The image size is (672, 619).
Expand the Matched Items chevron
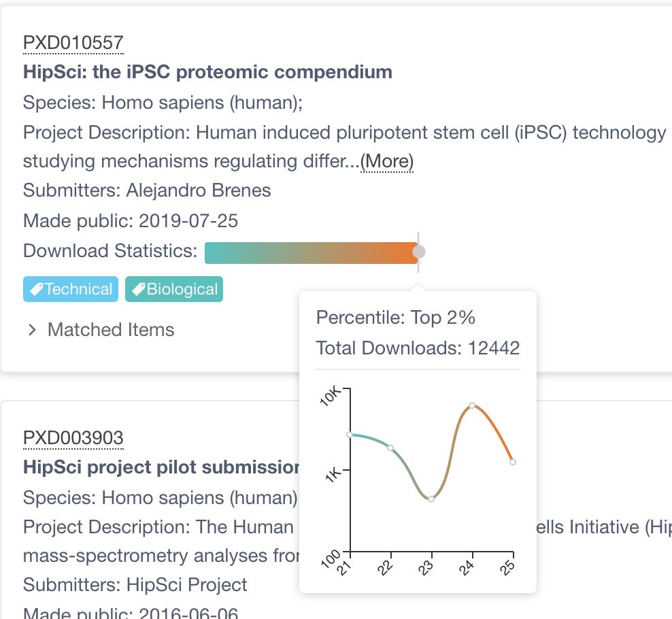[x=31, y=331]
